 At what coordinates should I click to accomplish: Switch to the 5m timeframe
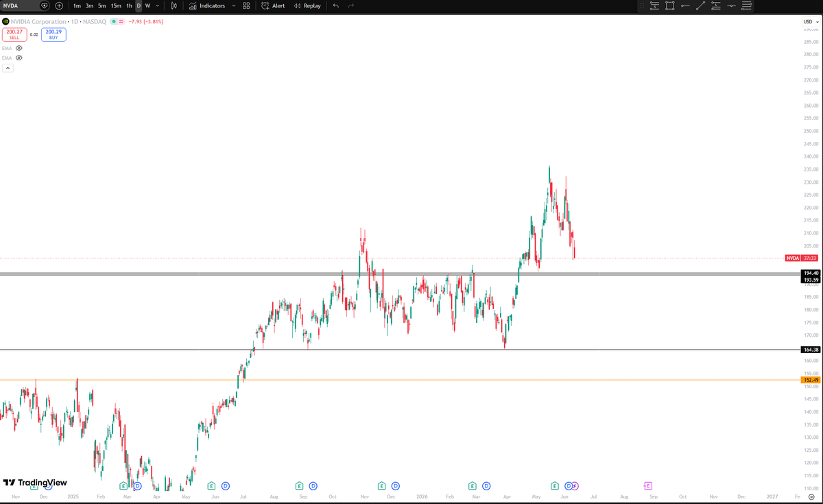(x=102, y=5)
